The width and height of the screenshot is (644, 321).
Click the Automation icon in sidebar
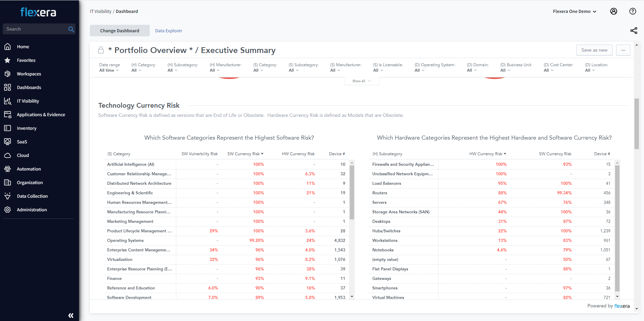pyautogui.click(x=7, y=169)
